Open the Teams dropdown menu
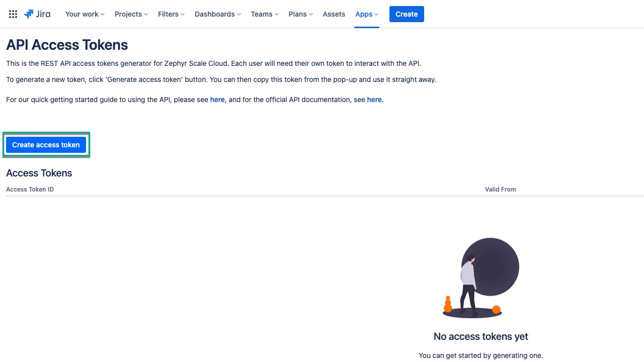 (x=264, y=14)
